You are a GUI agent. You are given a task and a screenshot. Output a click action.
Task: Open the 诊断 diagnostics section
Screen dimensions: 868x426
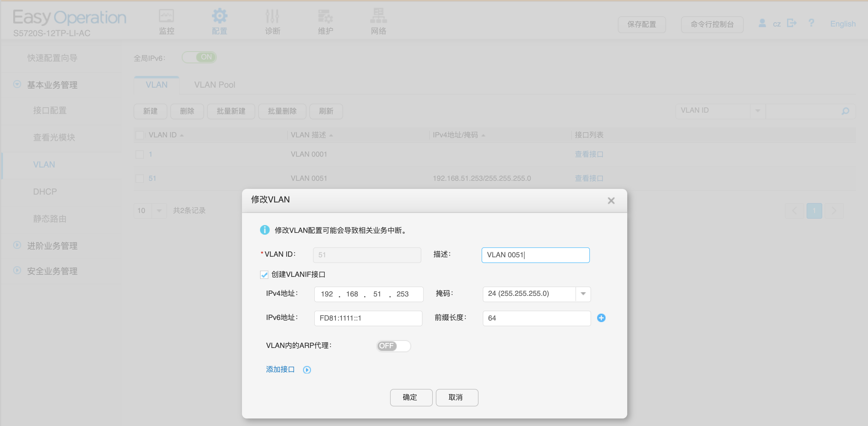coord(272,22)
